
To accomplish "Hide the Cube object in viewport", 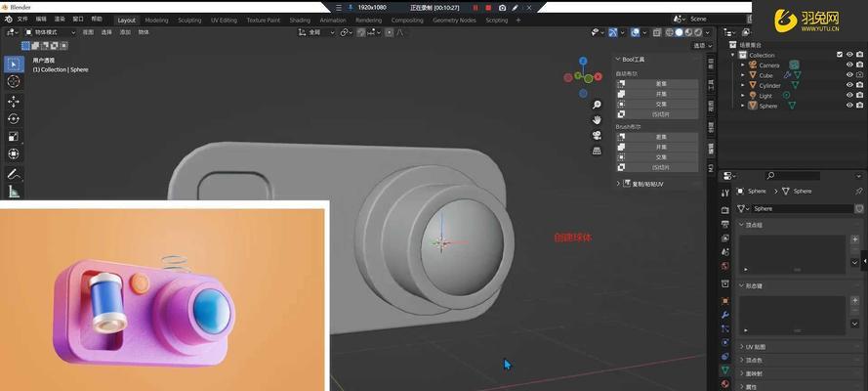I will coord(849,74).
